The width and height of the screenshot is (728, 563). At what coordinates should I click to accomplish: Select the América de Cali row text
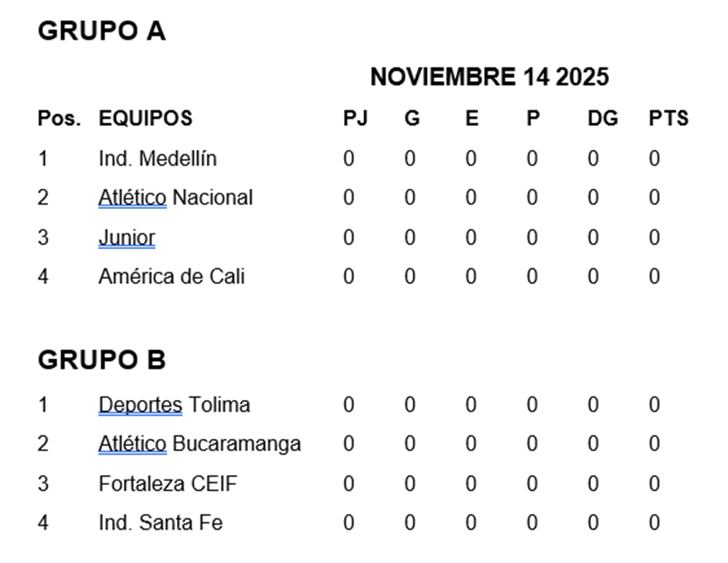pos(171,277)
